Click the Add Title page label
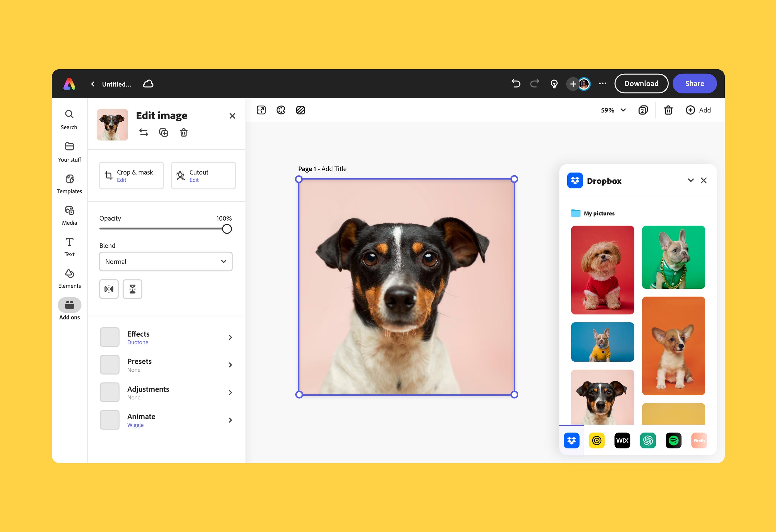 (x=334, y=169)
